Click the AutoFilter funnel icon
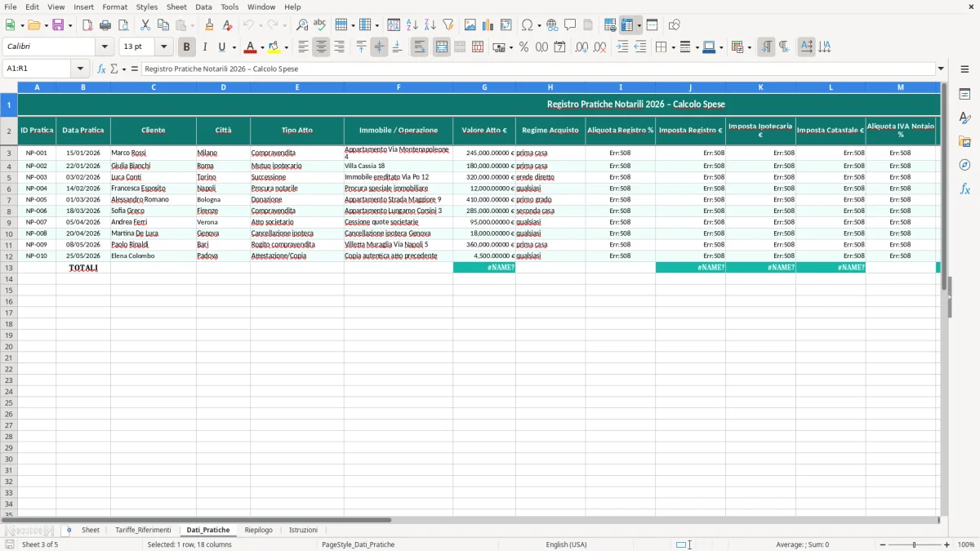The width and height of the screenshot is (980, 551). [448, 25]
